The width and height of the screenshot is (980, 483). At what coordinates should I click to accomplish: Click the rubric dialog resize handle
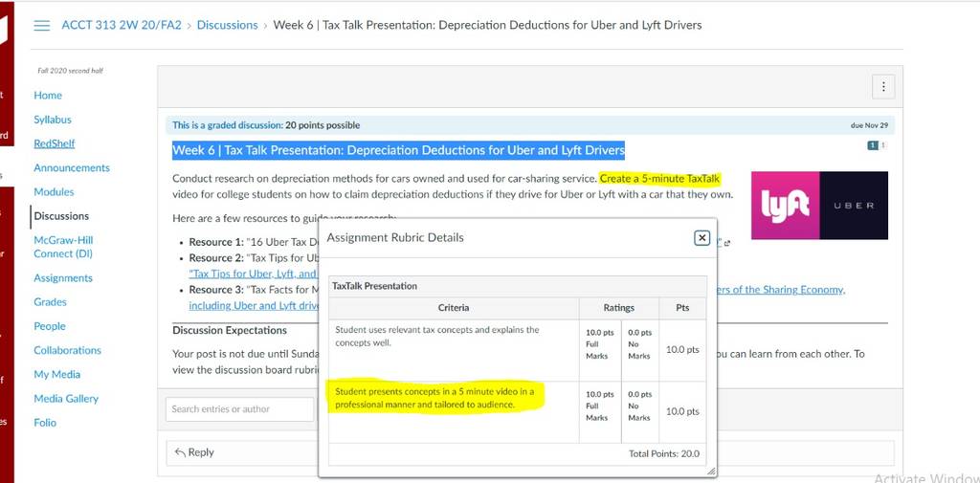(711, 472)
